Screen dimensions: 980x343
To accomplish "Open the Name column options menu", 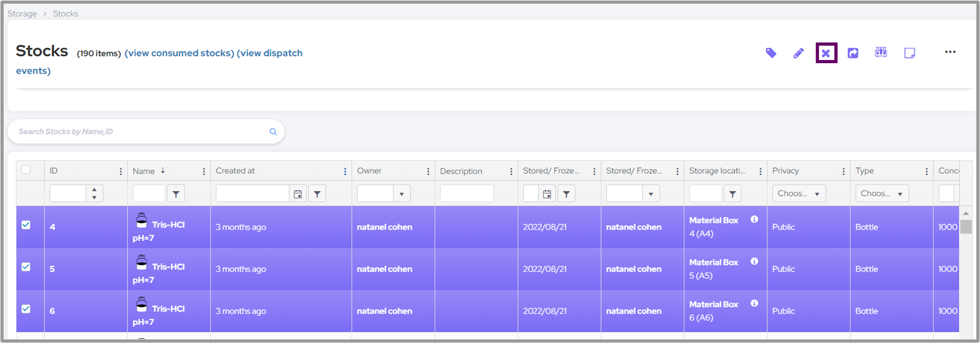I will [x=204, y=171].
